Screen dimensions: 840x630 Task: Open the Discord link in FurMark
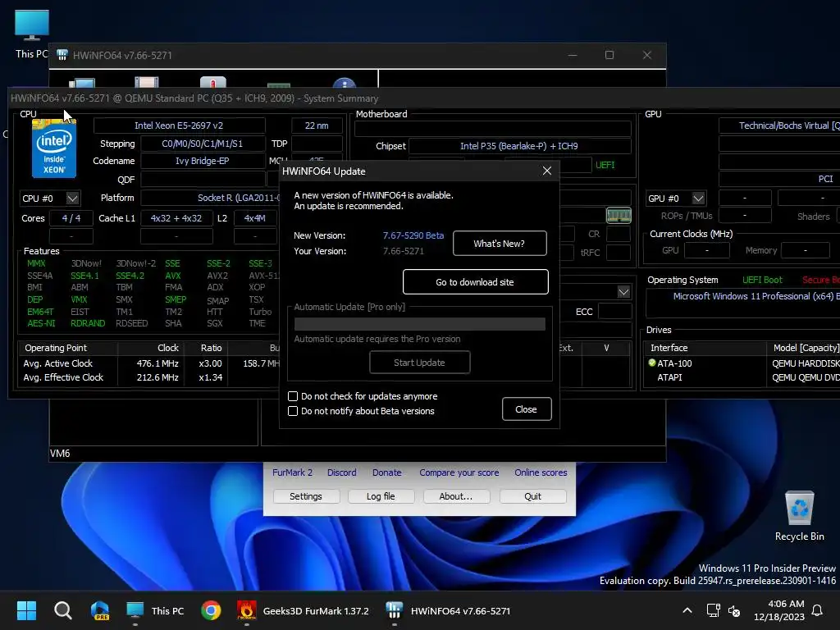(342, 472)
